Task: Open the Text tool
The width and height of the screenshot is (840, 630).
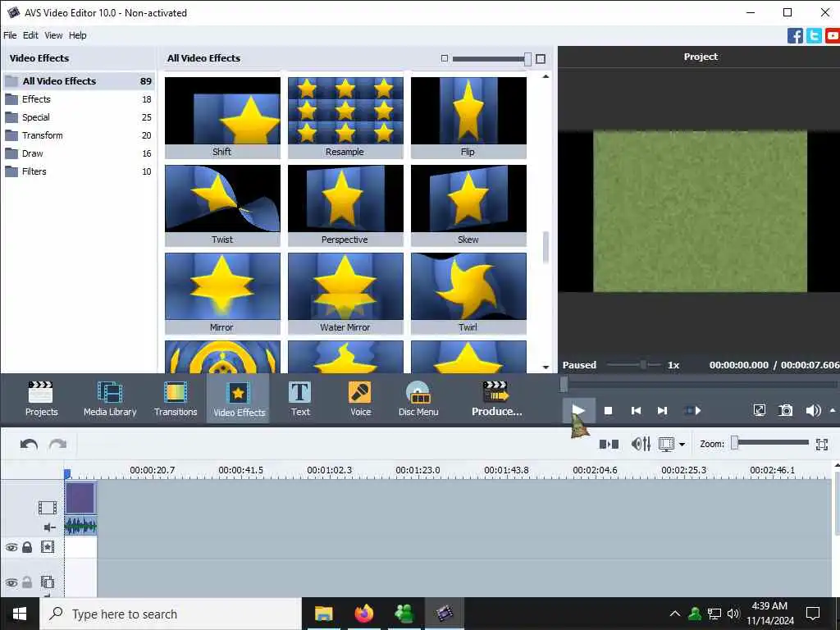Action: coord(300,399)
